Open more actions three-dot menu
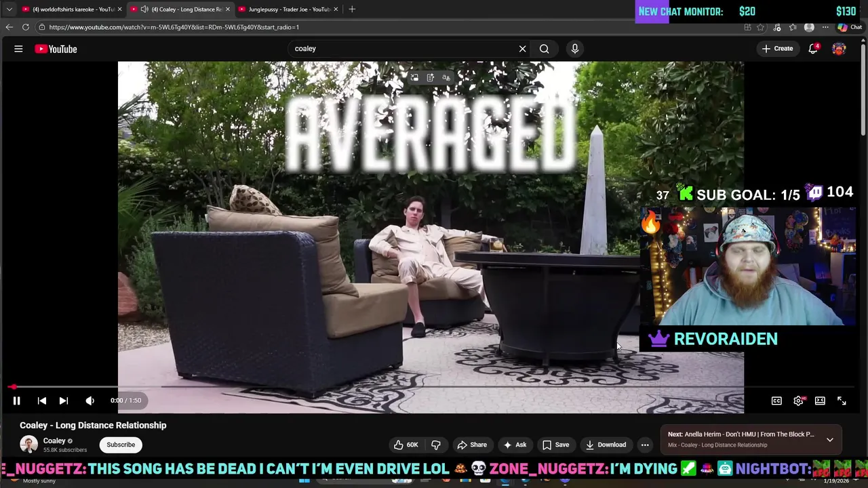 click(645, 445)
